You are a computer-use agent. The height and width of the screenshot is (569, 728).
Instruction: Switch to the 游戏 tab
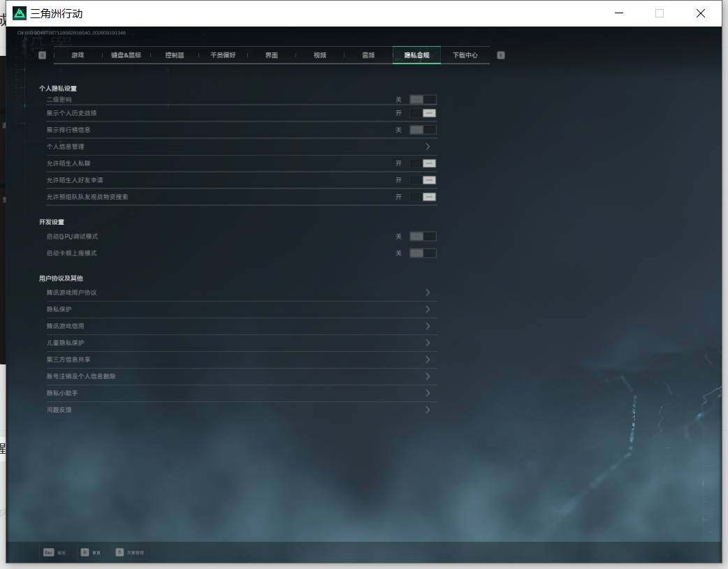(x=78, y=55)
